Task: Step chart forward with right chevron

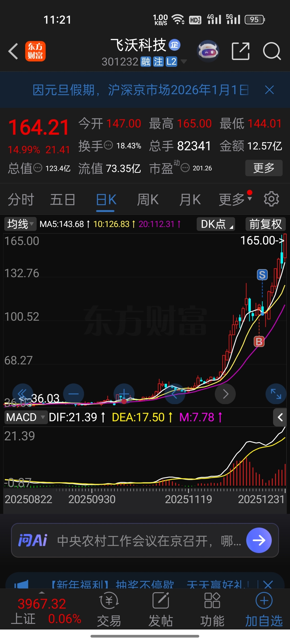Action: tap(225, 394)
